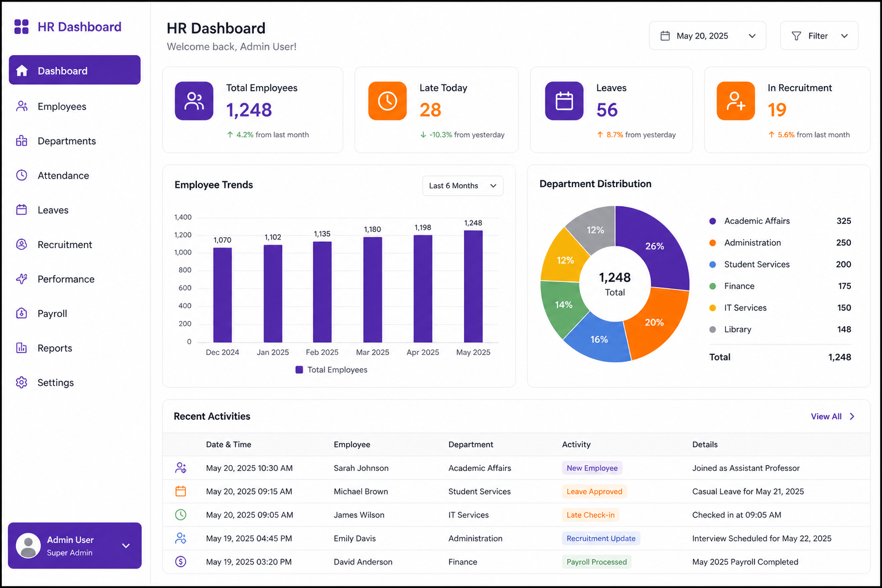Click the Leaves calendar icon in sidebar

(x=22, y=210)
